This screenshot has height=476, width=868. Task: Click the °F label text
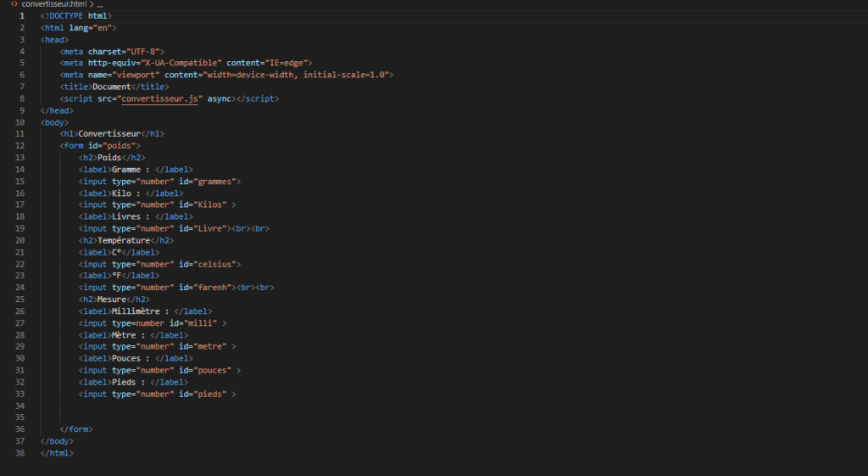pos(116,276)
